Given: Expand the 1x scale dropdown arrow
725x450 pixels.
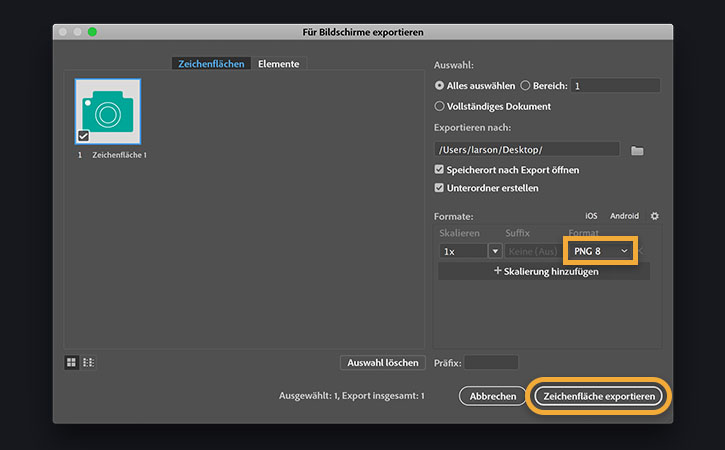Looking at the screenshot, I should pos(494,251).
